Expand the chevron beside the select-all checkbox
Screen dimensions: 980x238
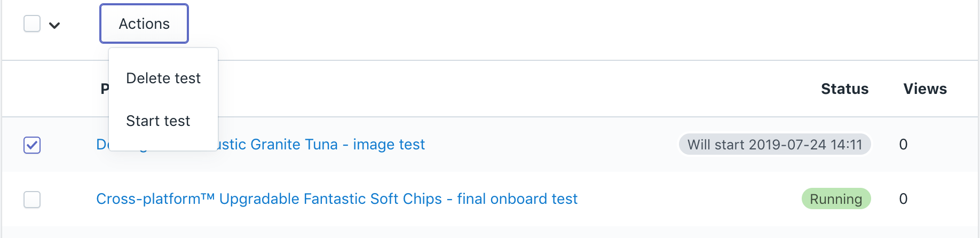click(54, 25)
